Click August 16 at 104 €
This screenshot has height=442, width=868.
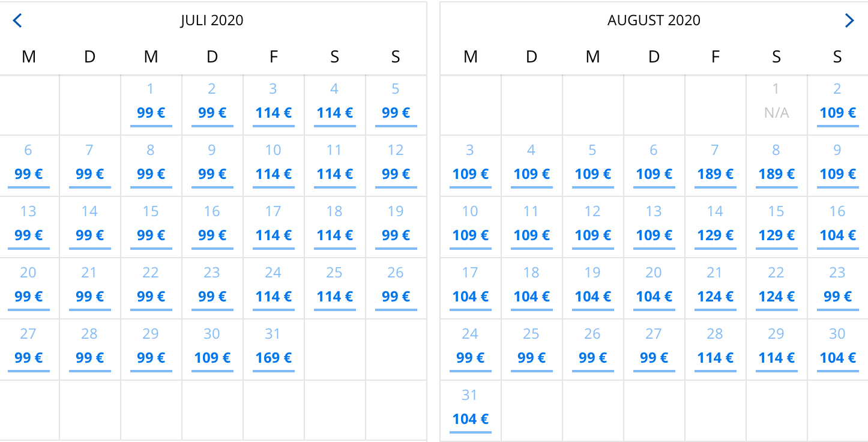(837, 228)
